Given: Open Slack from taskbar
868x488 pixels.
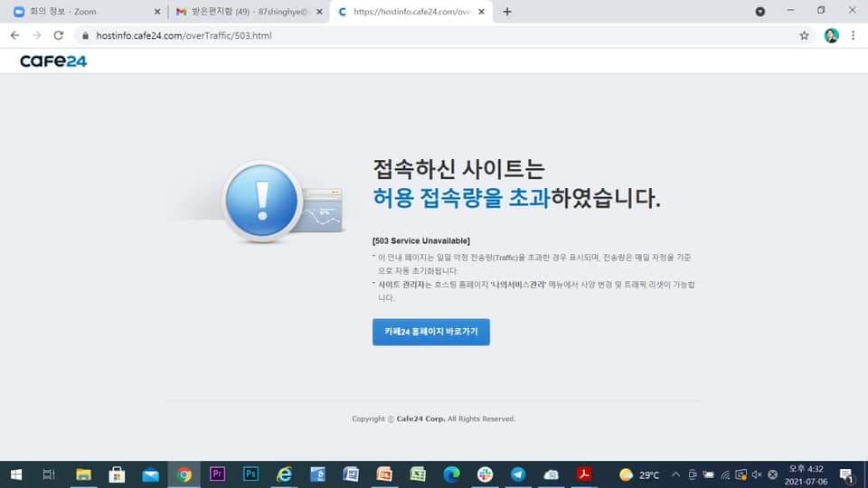Looking at the screenshot, I should [x=485, y=474].
